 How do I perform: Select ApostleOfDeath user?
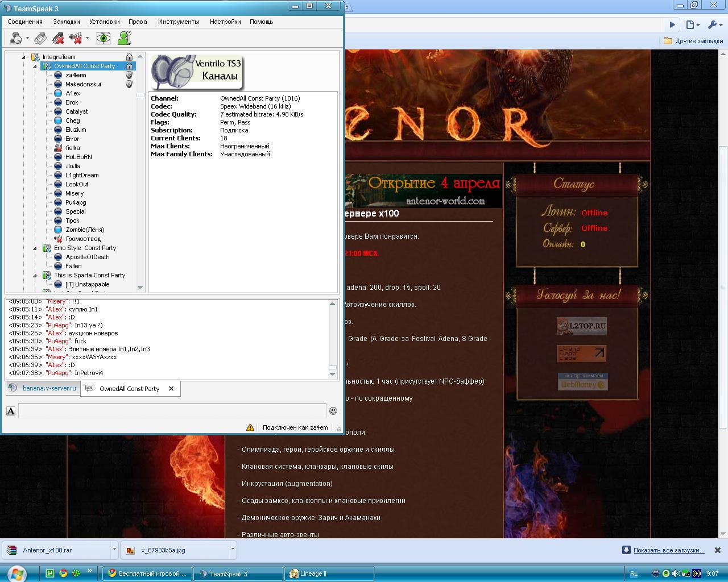point(88,257)
